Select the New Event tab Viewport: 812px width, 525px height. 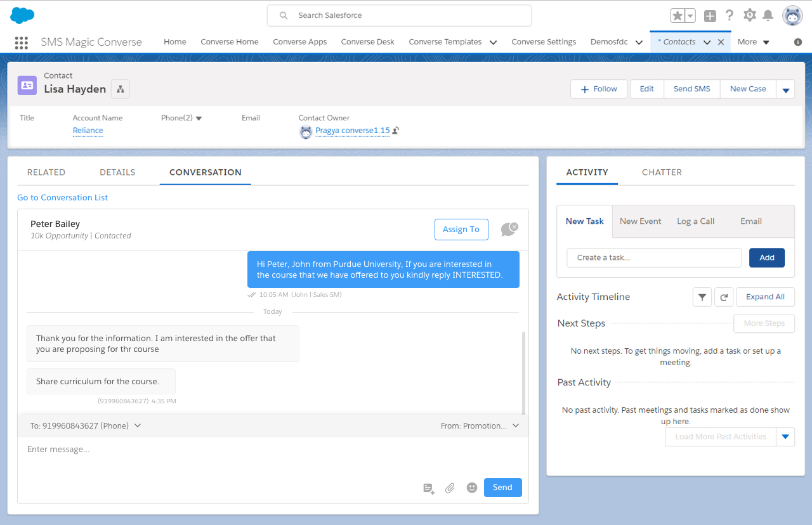coord(640,221)
